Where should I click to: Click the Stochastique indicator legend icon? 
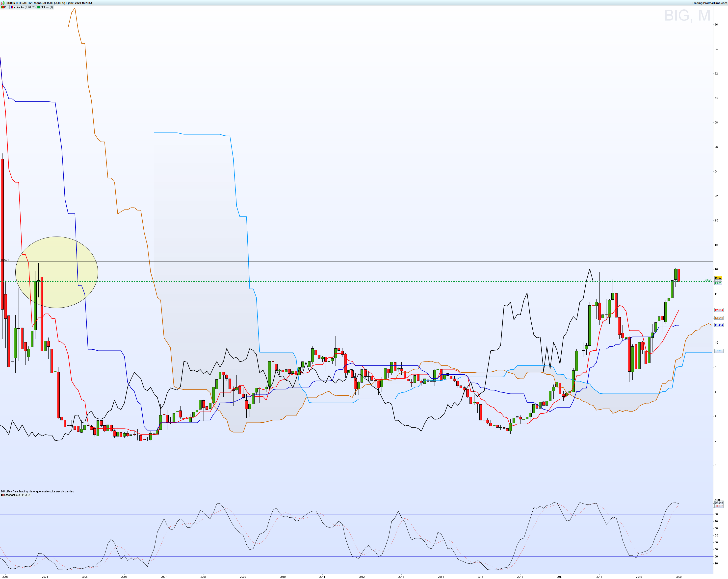click(2, 495)
